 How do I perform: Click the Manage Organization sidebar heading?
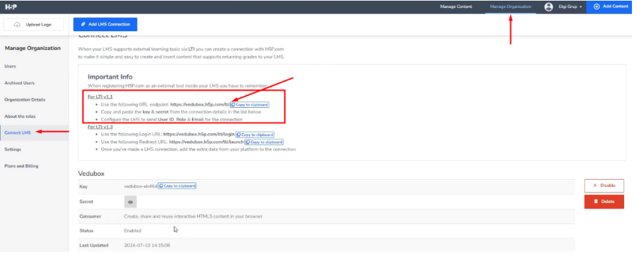(x=33, y=48)
